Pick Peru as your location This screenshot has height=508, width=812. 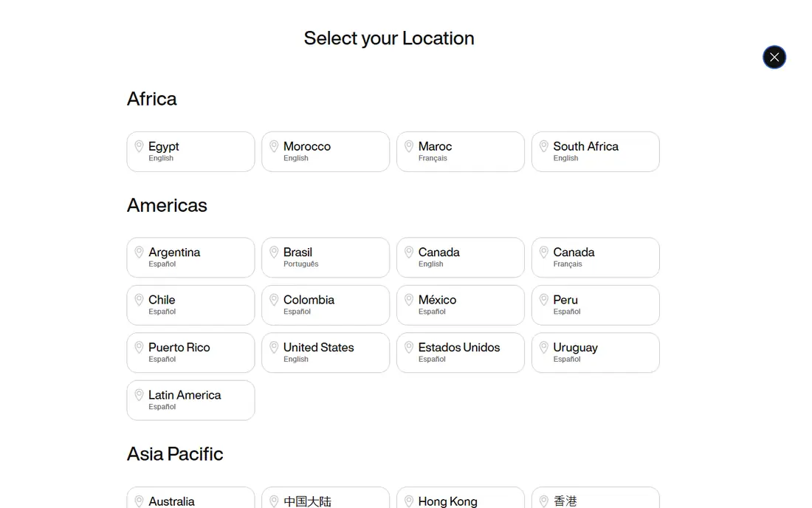(x=596, y=305)
